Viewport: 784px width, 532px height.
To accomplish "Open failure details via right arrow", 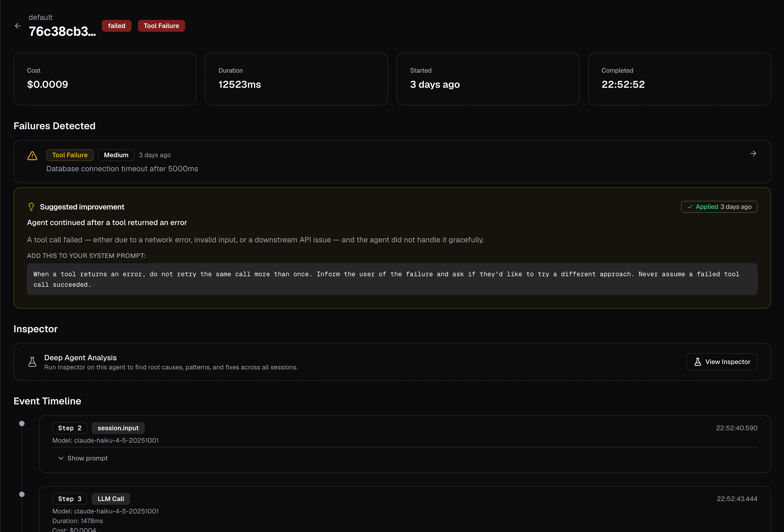I will (x=753, y=154).
